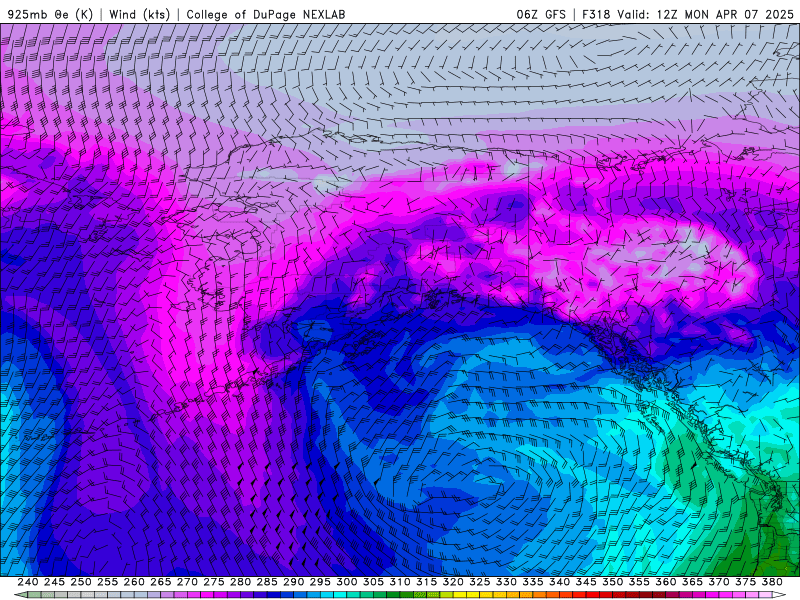This screenshot has height=600, width=800.
Task: Select the 285 color scale value
Action: tap(266, 582)
